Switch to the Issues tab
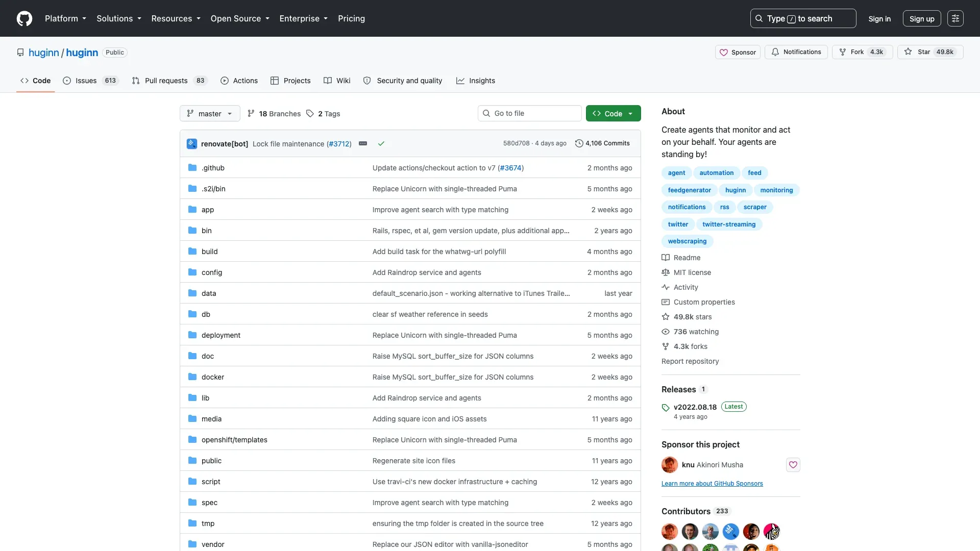 pyautogui.click(x=90, y=81)
